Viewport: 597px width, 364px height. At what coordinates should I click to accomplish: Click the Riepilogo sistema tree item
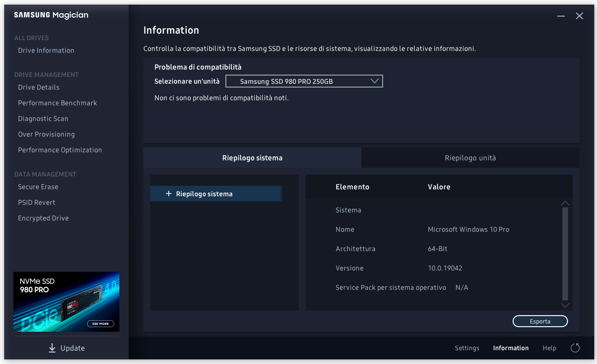coord(216,194)
